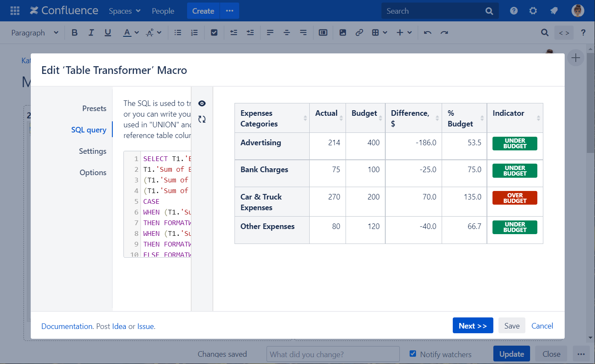Click the 'What did you change?' field
The width and height of the screenshot is (595, 364).
[333, 354]
